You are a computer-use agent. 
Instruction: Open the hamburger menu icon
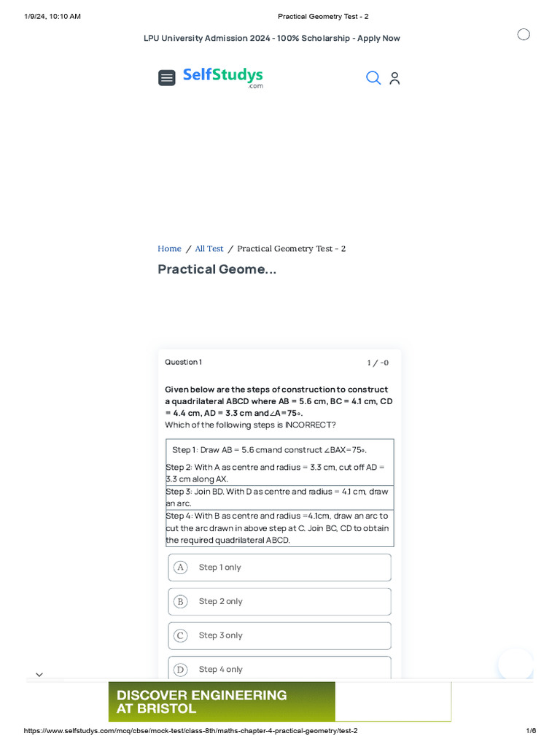tap(167, 78)
